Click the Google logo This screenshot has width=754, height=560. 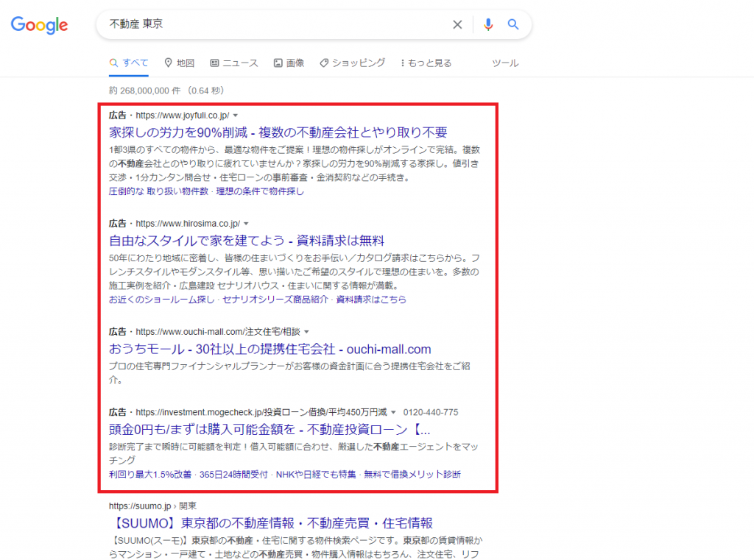click(x=40, y=25)
